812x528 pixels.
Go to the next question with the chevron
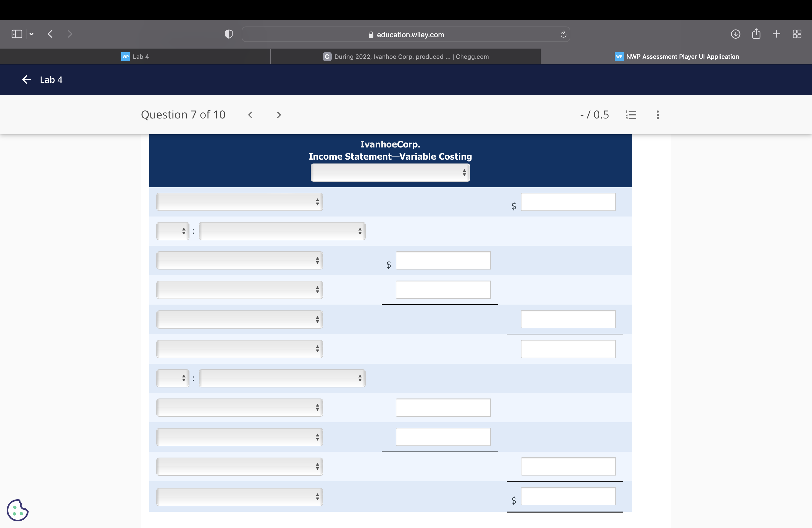point(279,115)
